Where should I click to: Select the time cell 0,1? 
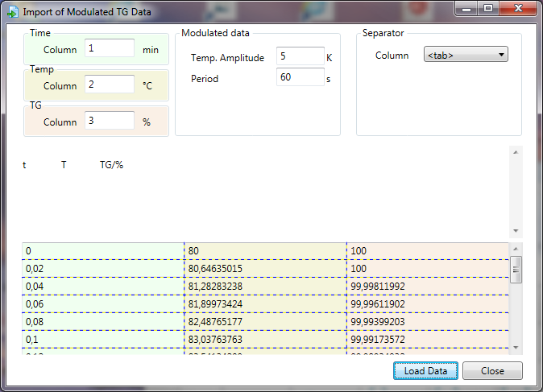click(103, 339)
